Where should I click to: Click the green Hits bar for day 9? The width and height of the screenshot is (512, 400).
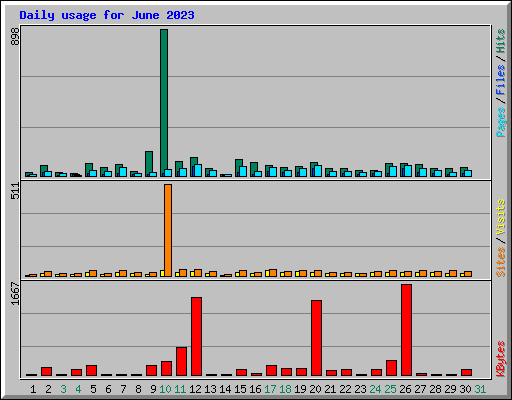click(x=149, y=164)
